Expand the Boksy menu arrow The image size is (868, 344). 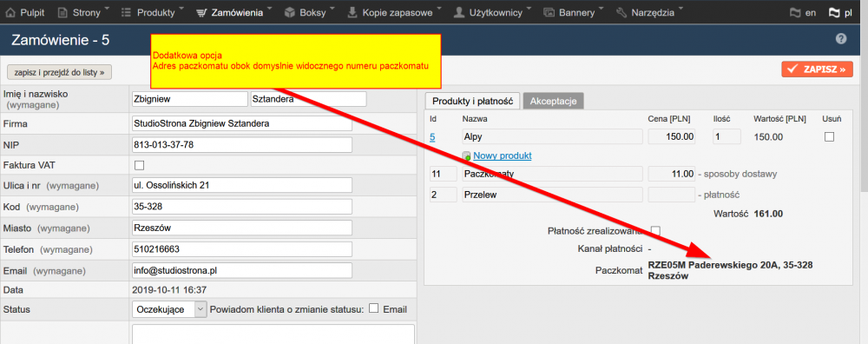coord(332,8)
